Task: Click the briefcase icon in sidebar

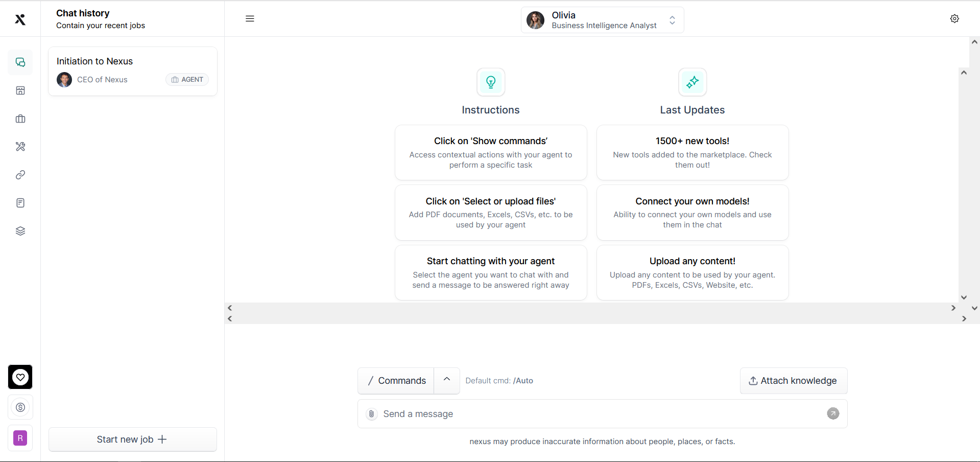Action: pyautogui.click(x=20, y=119)
